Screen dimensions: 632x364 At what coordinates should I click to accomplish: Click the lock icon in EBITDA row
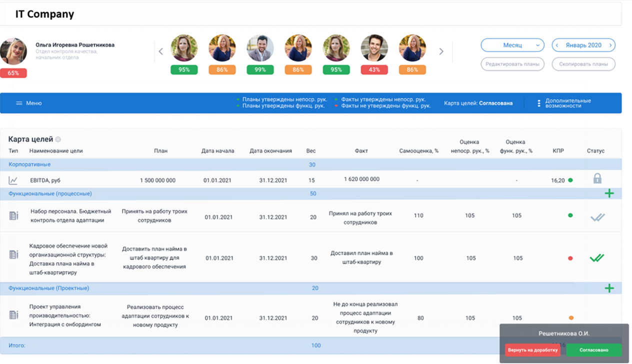597,178
